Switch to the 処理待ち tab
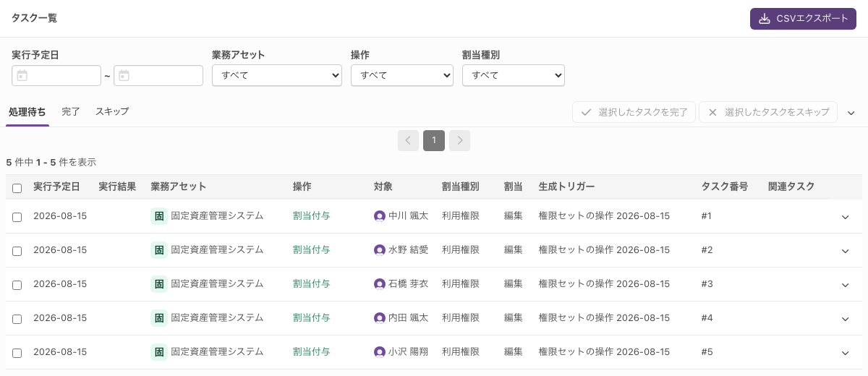 click(x=27, y=112)
